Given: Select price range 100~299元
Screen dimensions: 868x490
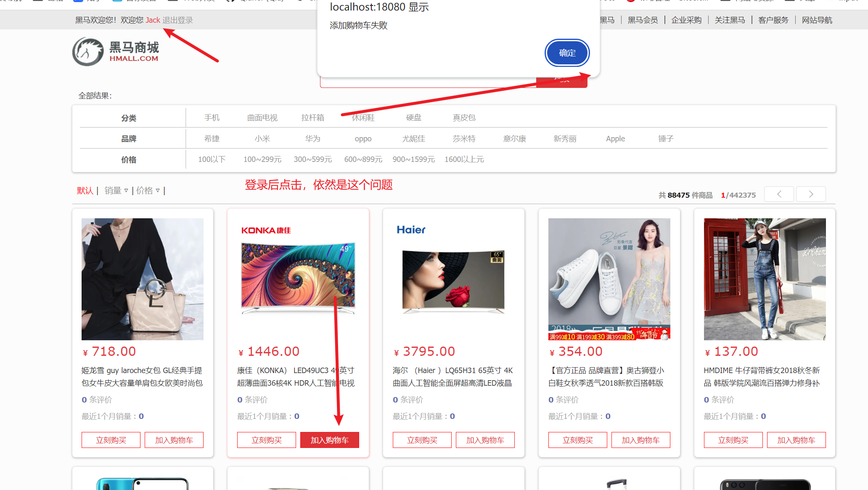Looking at the screenshot, I should point(262,159).
